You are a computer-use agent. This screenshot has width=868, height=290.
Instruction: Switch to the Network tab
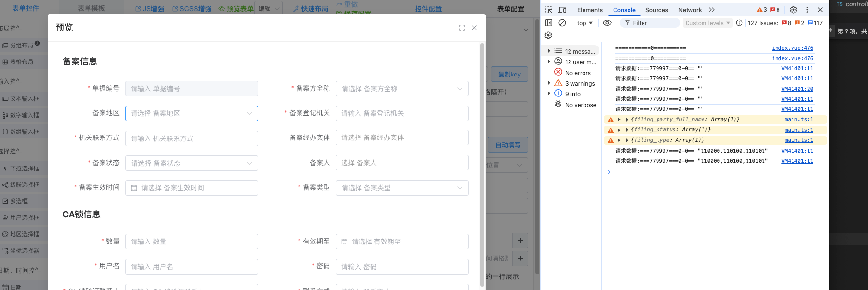(x=689, y=10)
